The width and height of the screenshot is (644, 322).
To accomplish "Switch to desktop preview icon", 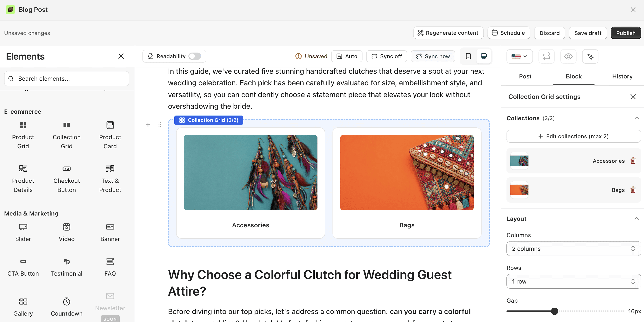I will click(x=484, y=56).
